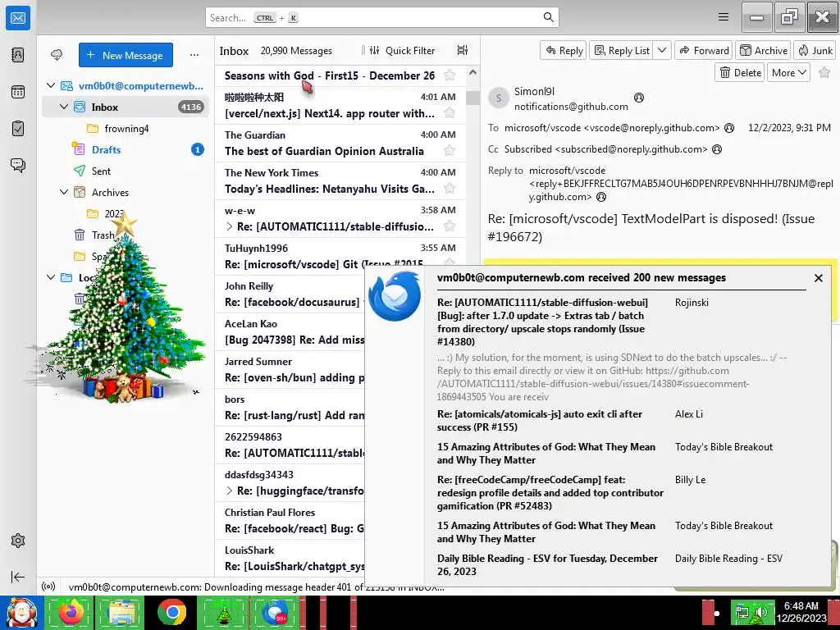The height and width of the screenshot is (630, 840).
Task: Click contact icon beside vscode@noreply.github.com recipient
Action: pos(729,128)
